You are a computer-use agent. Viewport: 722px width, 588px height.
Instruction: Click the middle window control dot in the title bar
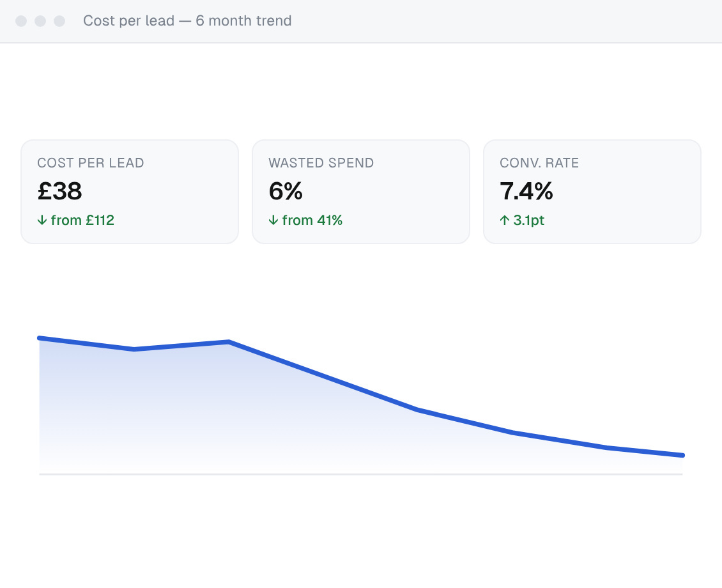point(40,21)
